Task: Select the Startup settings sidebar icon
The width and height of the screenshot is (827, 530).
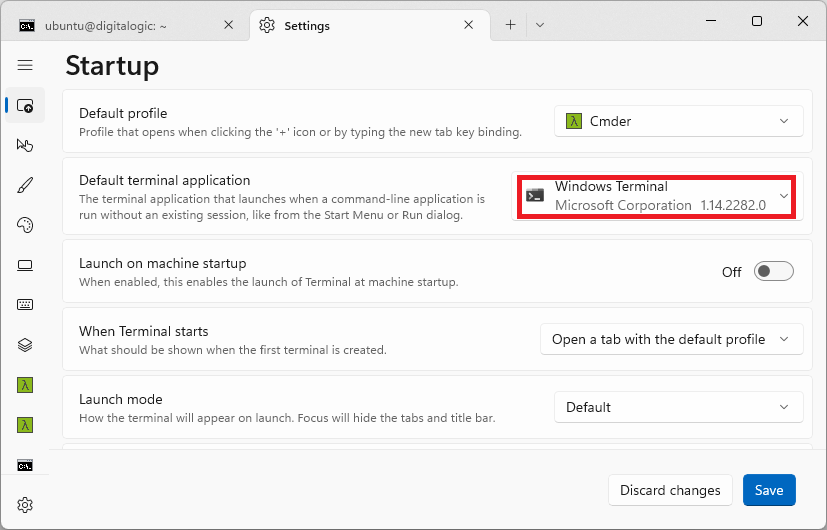Action: (25, 105)
